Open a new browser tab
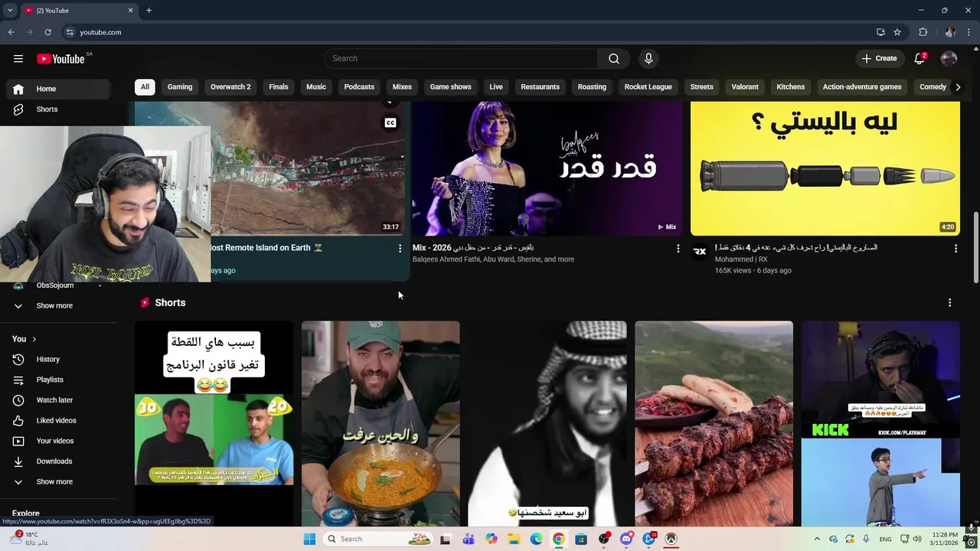The height and width of the screenshot is (551, 980). [x=149, y=10]
